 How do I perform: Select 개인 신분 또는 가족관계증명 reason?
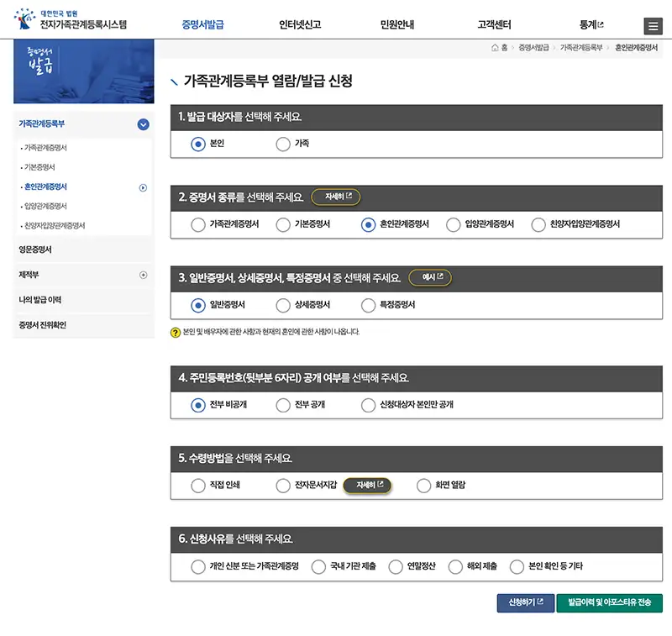pos(198,566)
